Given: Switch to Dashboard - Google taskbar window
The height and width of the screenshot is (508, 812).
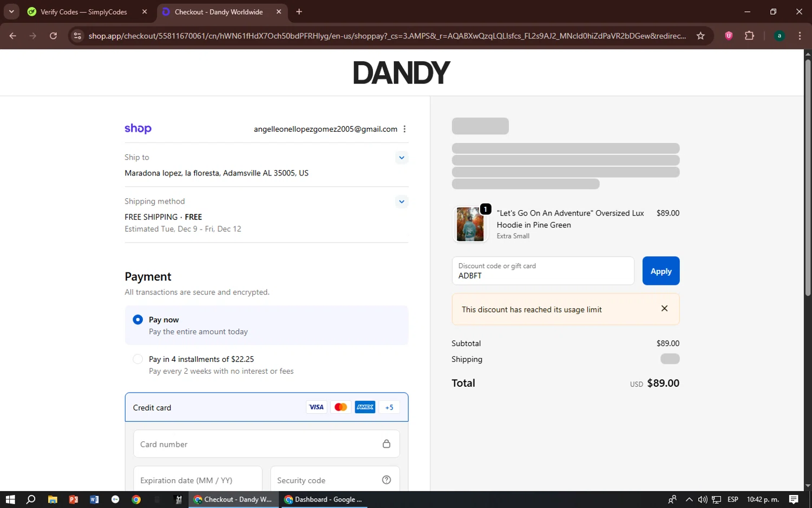Looking at the screenshot, I should click(323, 499).
